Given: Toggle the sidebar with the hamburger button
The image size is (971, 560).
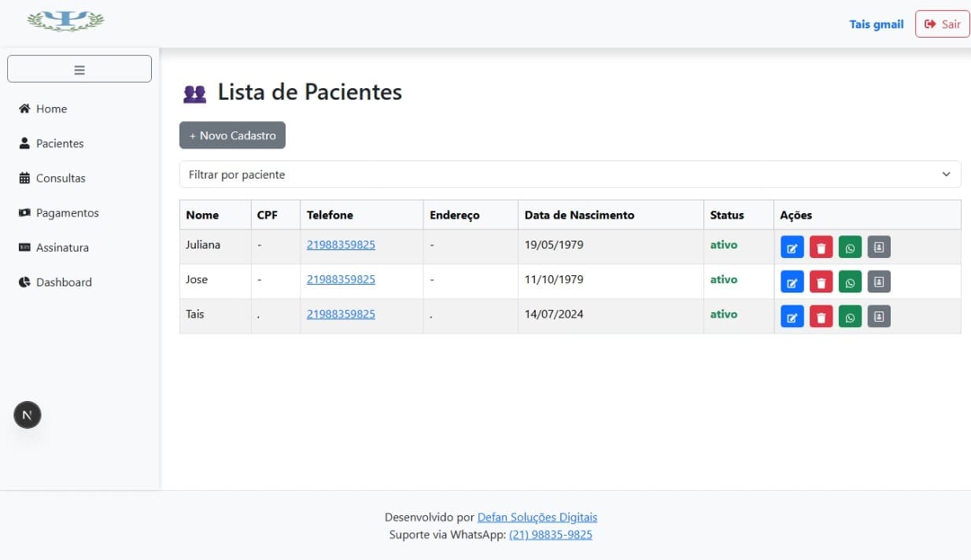Looking at the screenshot, I should (79, 68).
